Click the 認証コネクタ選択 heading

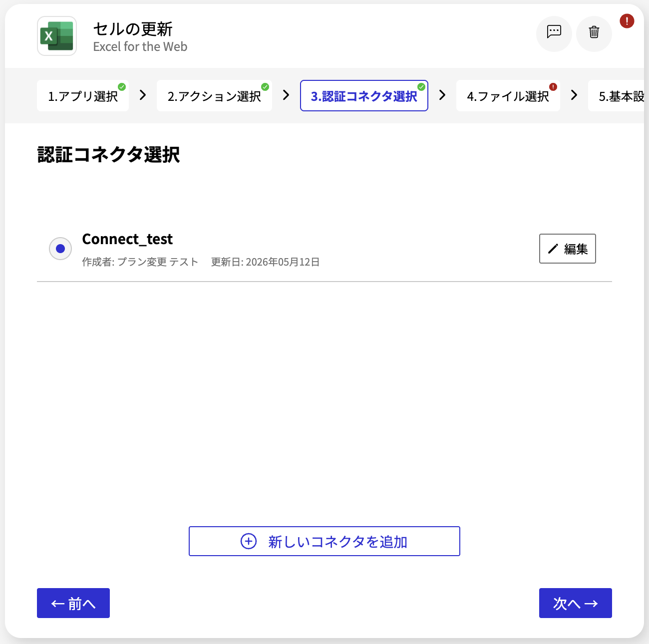(x=109, y=155)
